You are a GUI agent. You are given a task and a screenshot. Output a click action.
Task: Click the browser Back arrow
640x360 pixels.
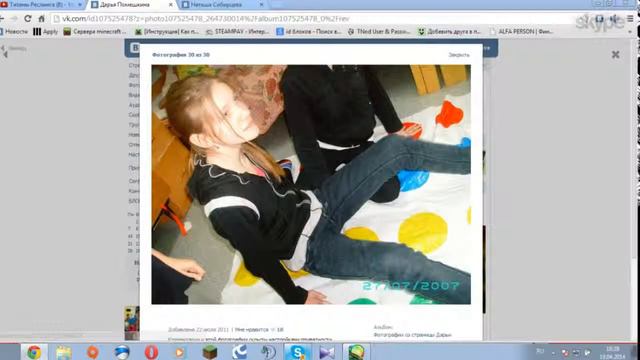[x=2, y=18]
